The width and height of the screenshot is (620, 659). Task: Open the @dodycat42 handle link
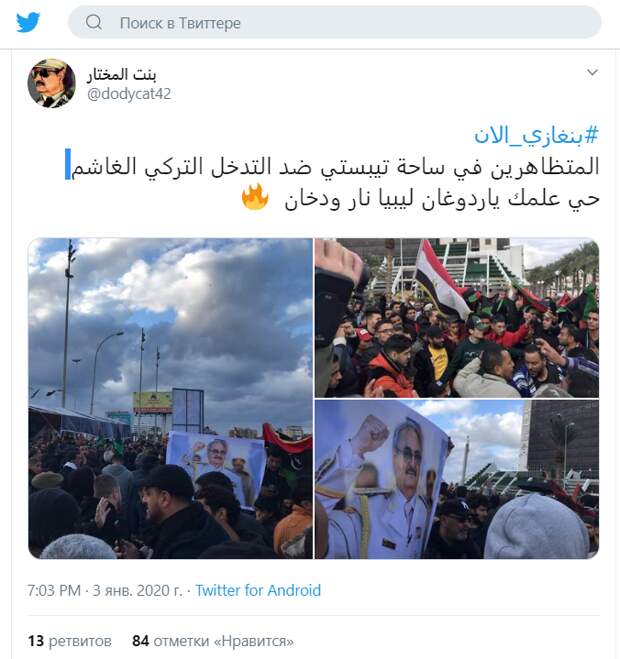(x=129, y=94)
